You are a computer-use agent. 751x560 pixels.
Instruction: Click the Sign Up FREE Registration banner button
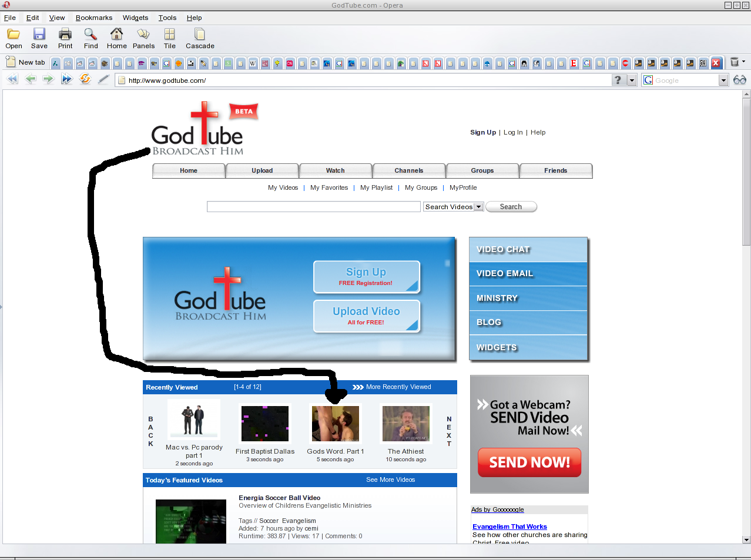(367, 277)
